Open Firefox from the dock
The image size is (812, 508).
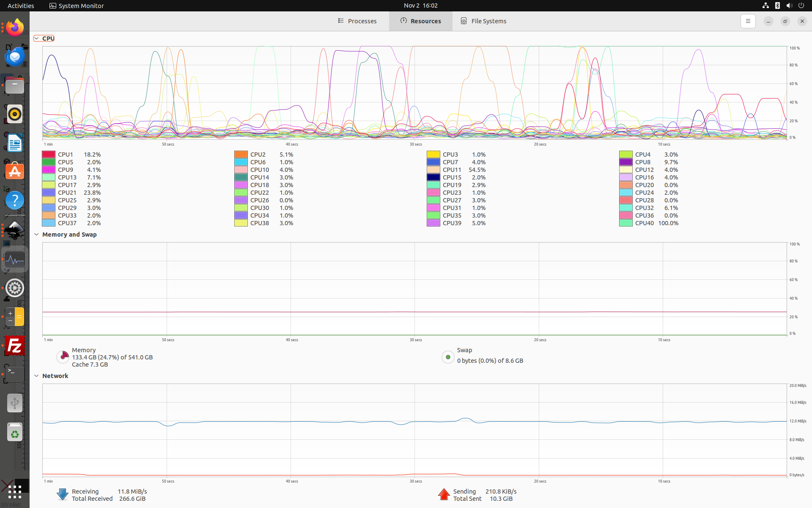[x=15, y=28]
